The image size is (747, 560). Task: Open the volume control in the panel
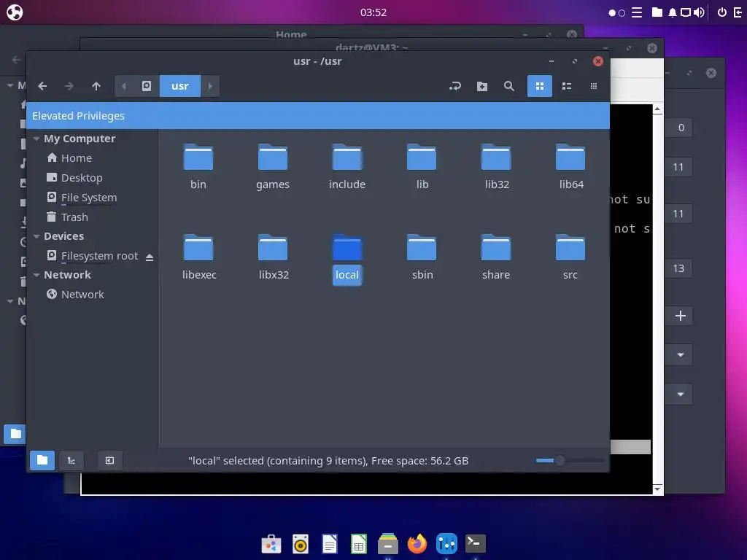699,12
